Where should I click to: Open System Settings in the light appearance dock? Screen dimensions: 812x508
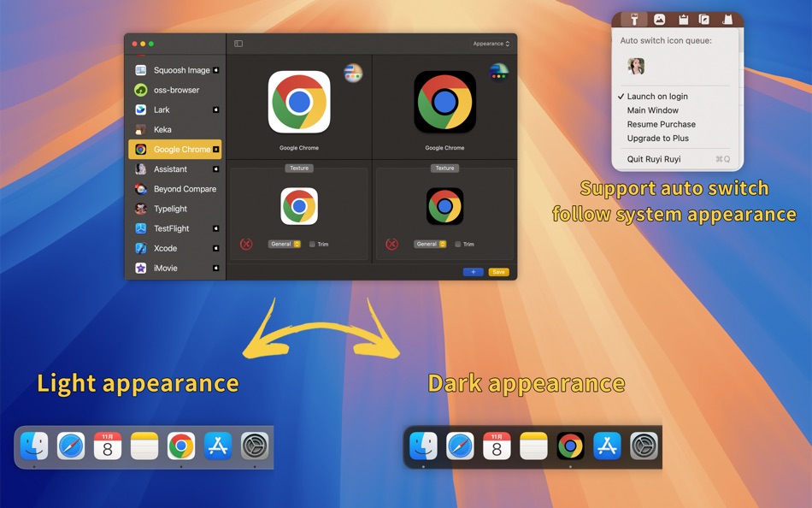pos(255,446)
